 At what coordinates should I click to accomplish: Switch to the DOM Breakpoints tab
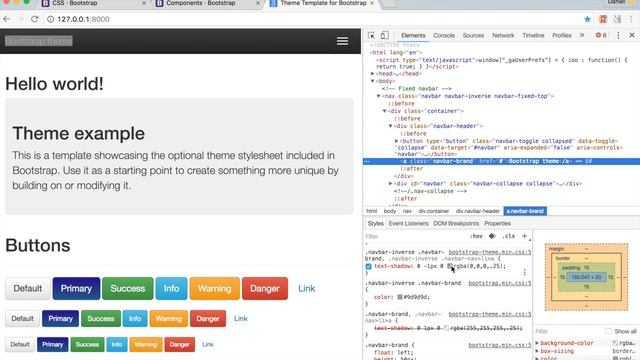456,223
